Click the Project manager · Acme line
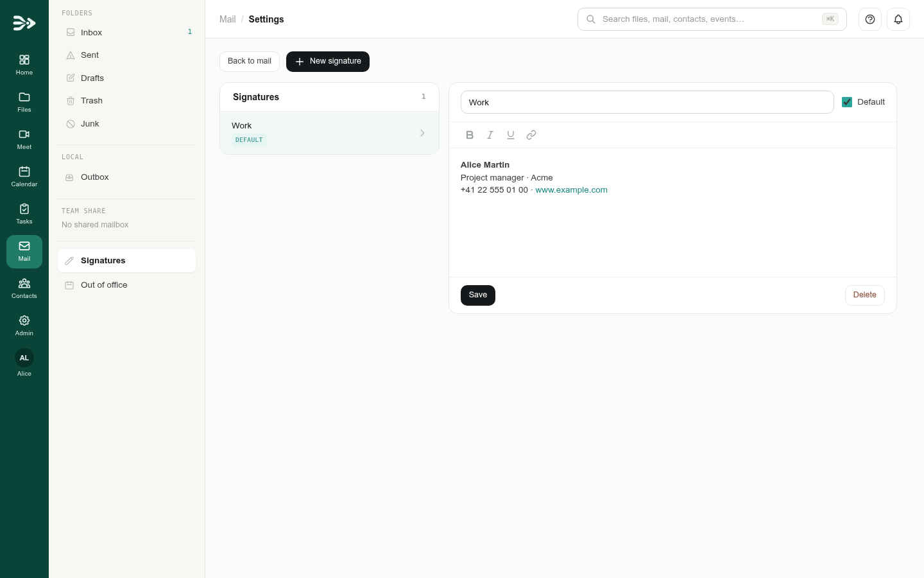The height and width of the screenshot is (578, 924). click(507, 178)
